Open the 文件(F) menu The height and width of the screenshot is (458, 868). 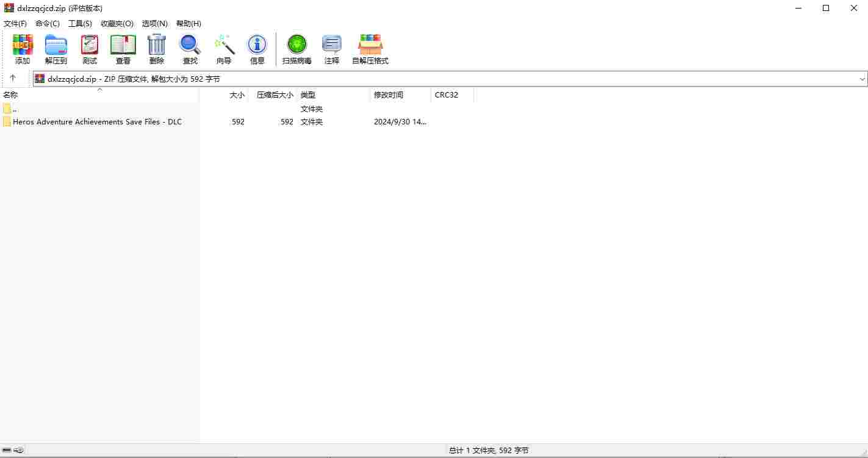coord(15,23)
